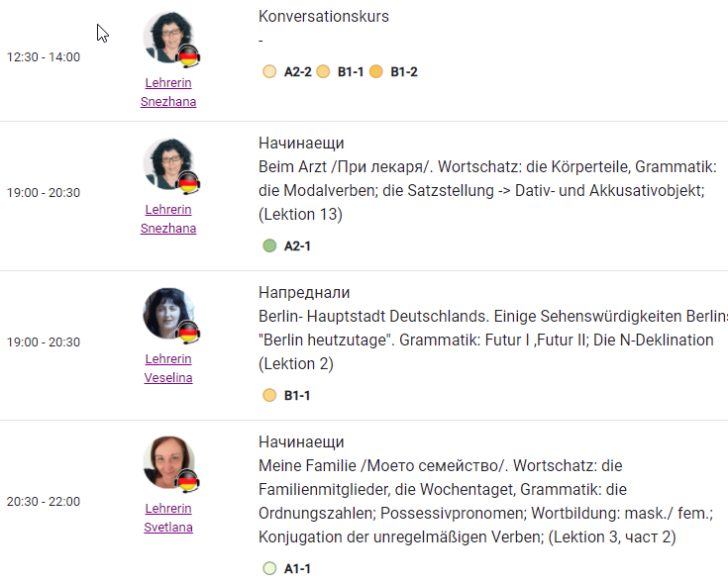The height and width of the screenshot is (584, 728).
Task: Click the B1-1 dot in the Напреднали row
Action: (x=269, y=395)
